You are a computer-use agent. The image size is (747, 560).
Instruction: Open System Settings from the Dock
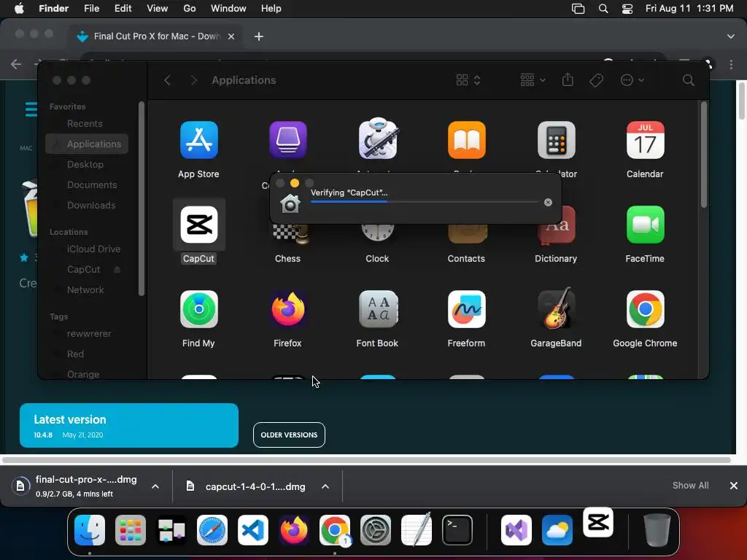(x=376, y=530)
